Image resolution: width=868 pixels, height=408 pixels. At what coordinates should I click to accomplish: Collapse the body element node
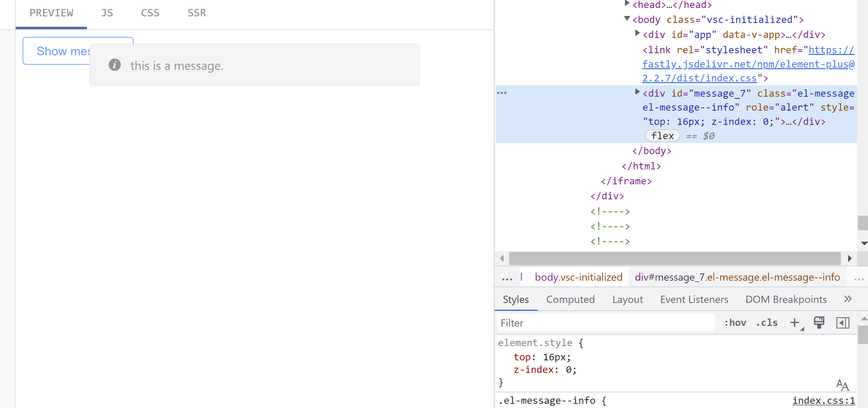pos(627,19)
